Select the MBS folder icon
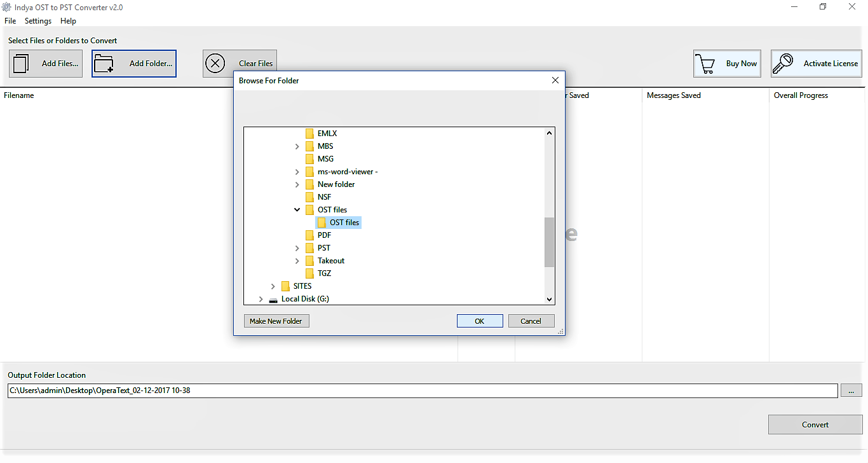 pyautogui.click(x=309, y=146)
